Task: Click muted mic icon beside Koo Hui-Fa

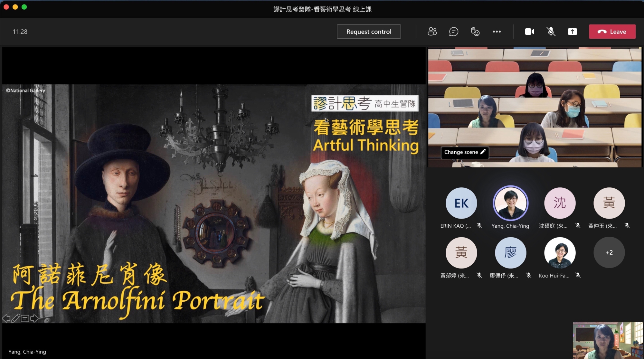Action: click(x=578, y=275)
